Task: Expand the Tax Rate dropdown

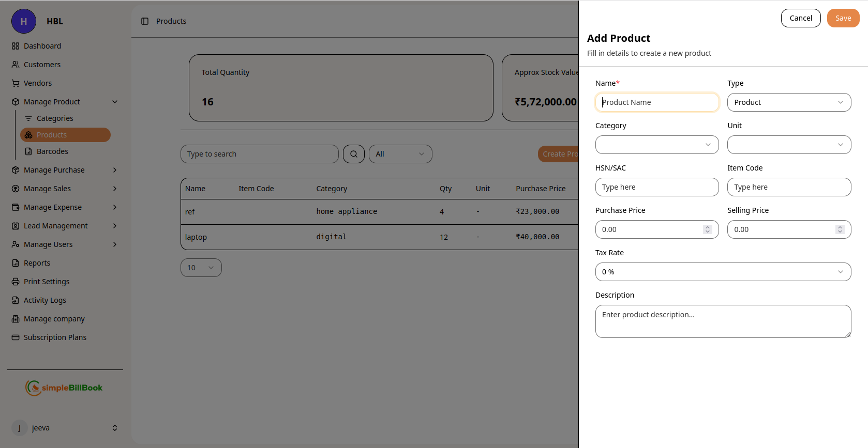Action: [723, 272]
